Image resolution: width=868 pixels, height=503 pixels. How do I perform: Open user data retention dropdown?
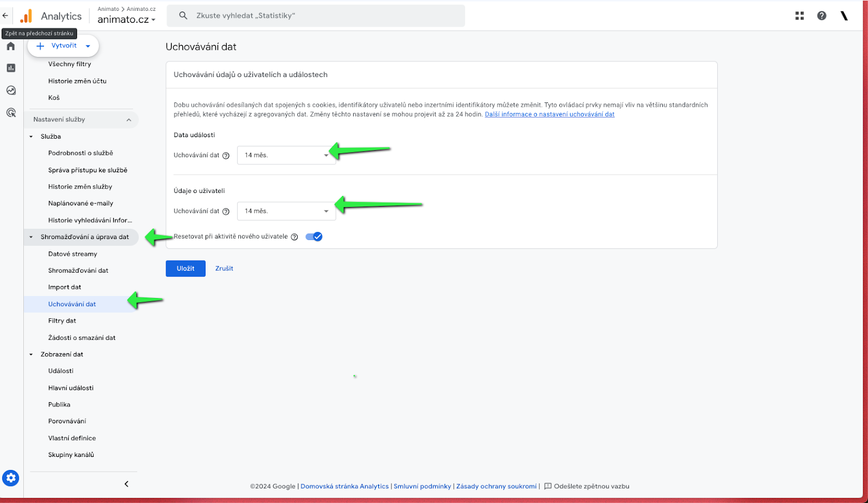(286, 211)
